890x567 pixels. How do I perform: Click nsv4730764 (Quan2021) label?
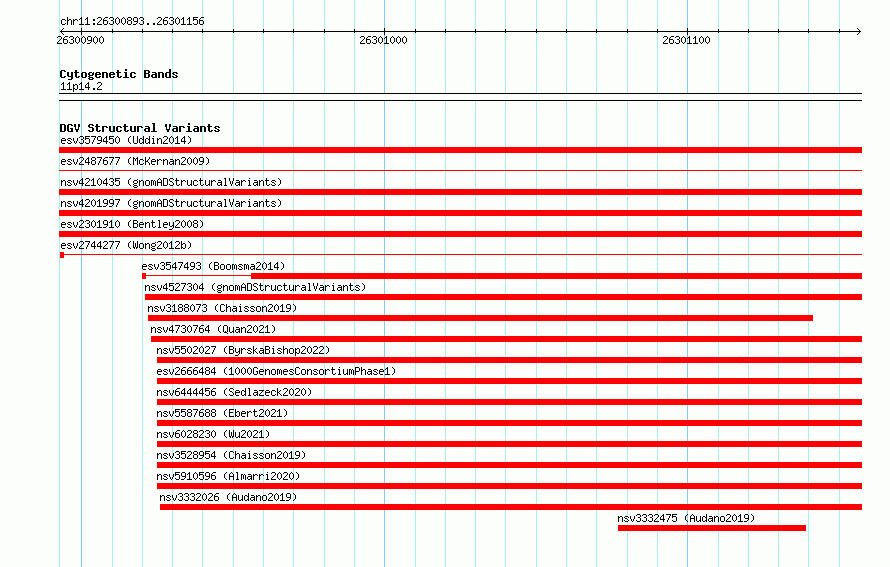tap(213, 329)
